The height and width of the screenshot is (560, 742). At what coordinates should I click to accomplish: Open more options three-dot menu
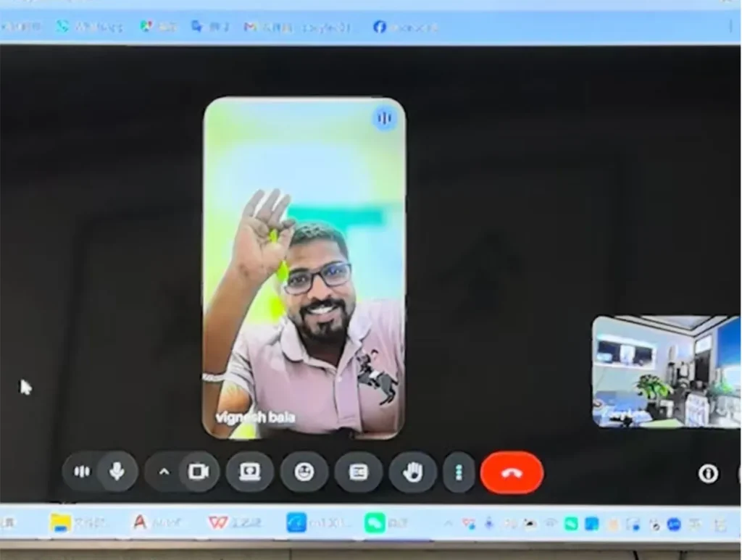click(458, 472)
